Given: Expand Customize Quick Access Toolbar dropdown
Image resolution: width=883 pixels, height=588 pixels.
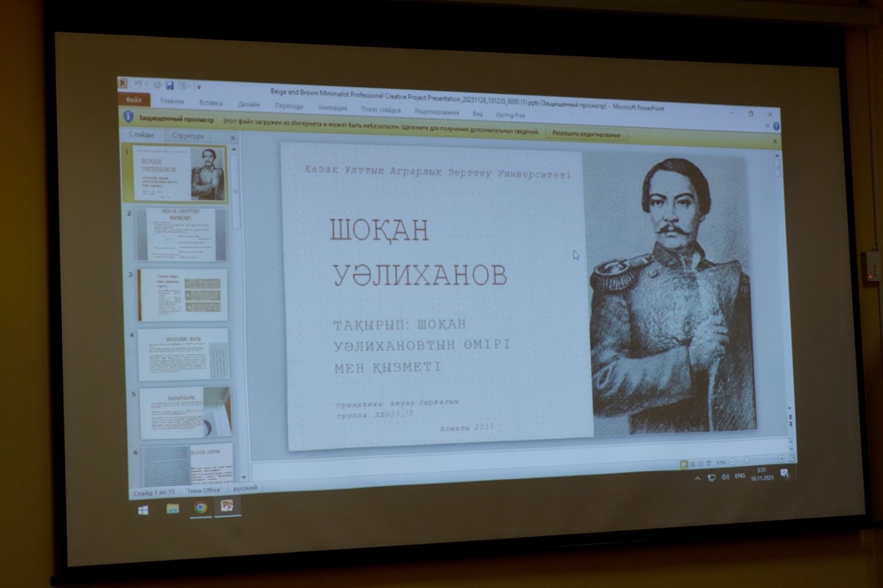Looking at the screenshot, I should coord(199,87).
